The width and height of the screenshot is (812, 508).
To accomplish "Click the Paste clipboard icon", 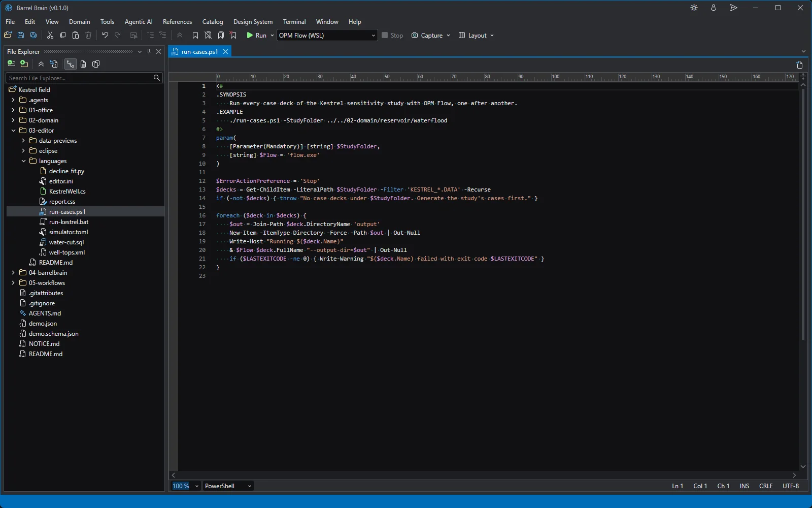I will click(76, 35).
